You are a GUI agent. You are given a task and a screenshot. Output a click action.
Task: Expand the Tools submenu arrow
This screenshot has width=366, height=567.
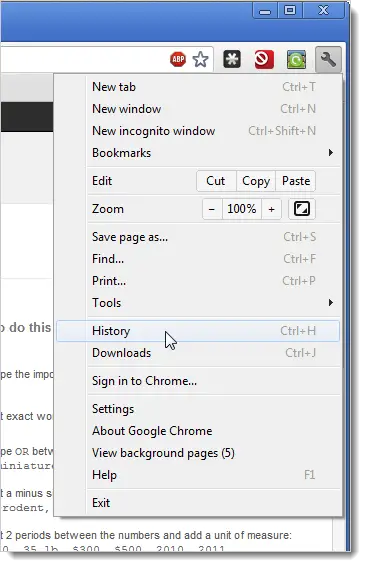coord(331,303)
